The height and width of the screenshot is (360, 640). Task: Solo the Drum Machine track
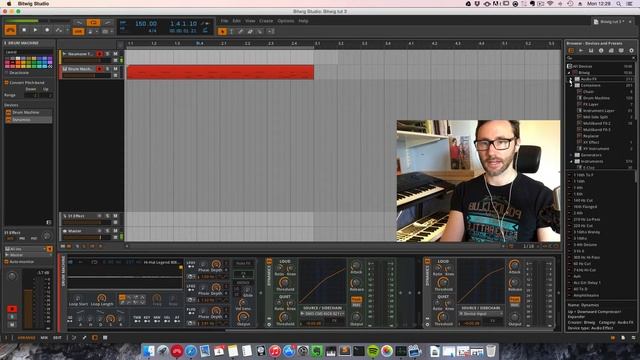click(108, 69)
